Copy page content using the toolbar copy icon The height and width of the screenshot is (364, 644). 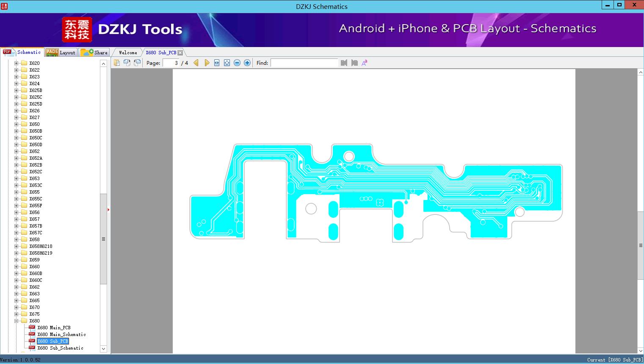(117, 63)
